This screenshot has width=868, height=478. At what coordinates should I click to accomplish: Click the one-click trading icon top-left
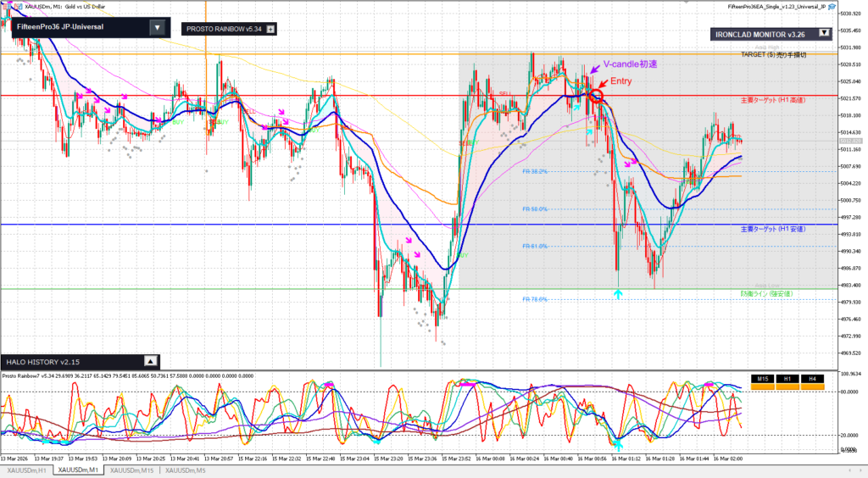(x=6, y=7)
